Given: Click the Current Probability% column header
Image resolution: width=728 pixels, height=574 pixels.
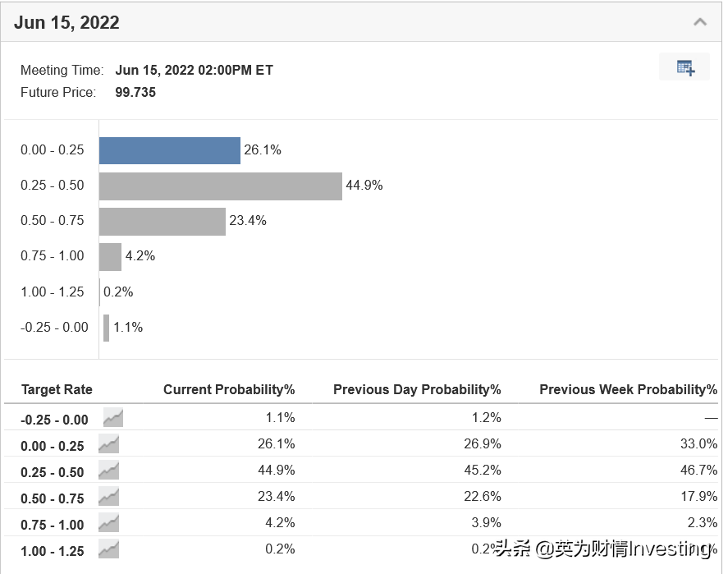Looking at the screenshot, I should pyautogui.click(x=229, y=389).
